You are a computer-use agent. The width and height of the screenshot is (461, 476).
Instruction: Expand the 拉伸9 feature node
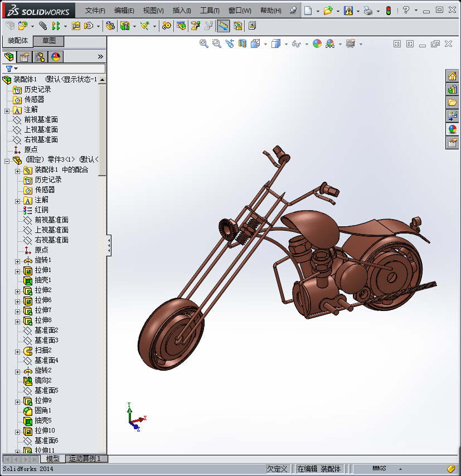click(18, 402)
